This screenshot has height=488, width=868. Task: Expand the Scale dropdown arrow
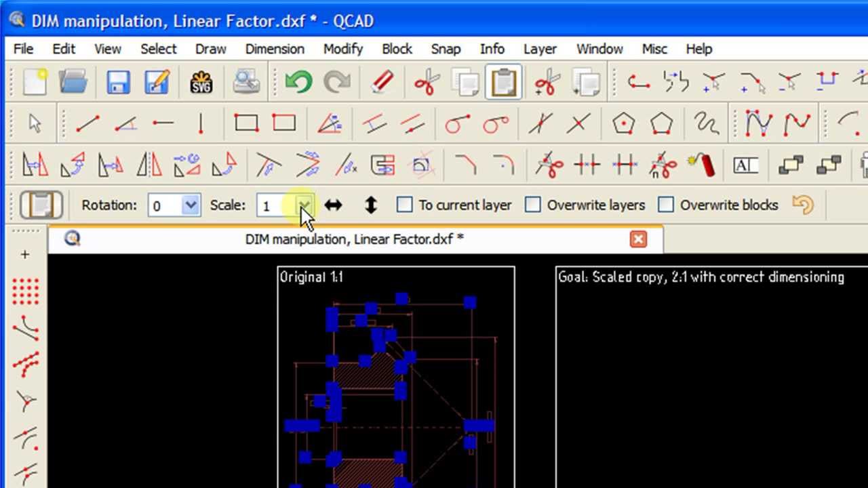(x=305, y=205)
